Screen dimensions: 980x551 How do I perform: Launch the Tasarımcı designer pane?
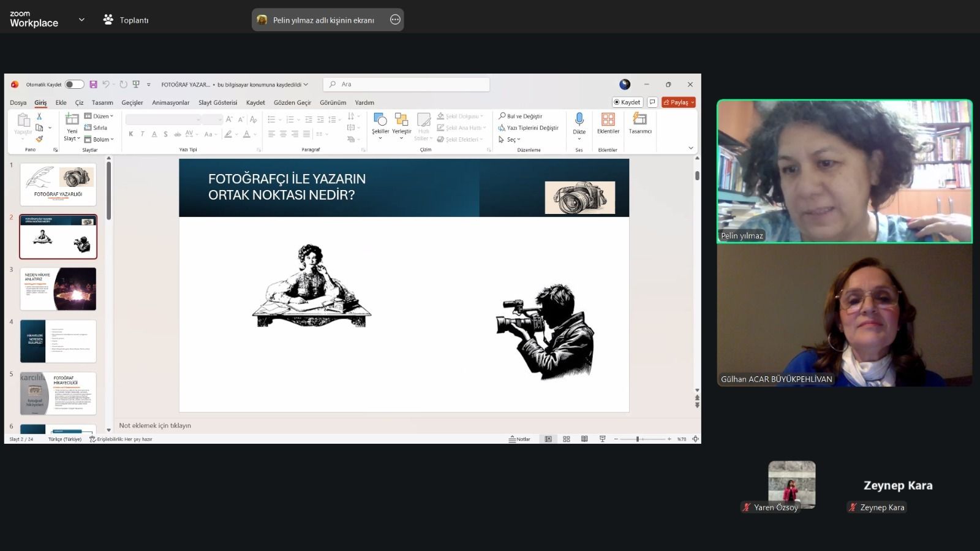pyautogui.click(x=640, y=123)
